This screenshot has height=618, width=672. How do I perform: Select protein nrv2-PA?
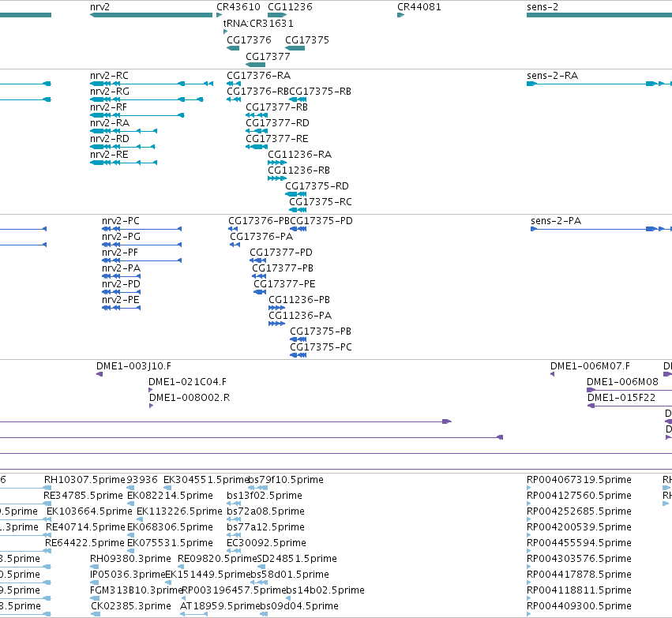[x=122, y=268]
